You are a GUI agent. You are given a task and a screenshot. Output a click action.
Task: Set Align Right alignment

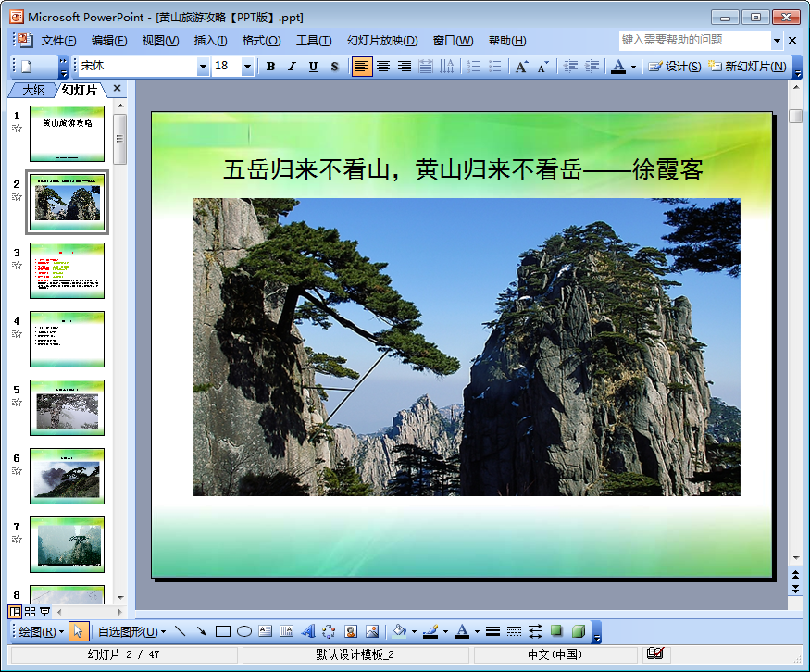405,66
